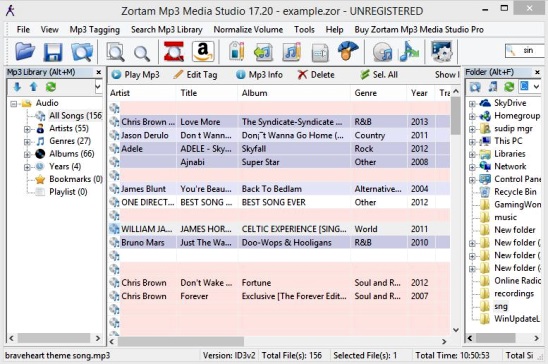Click the save floppy disk icon

pyautogui.click(x=53, y=52)
